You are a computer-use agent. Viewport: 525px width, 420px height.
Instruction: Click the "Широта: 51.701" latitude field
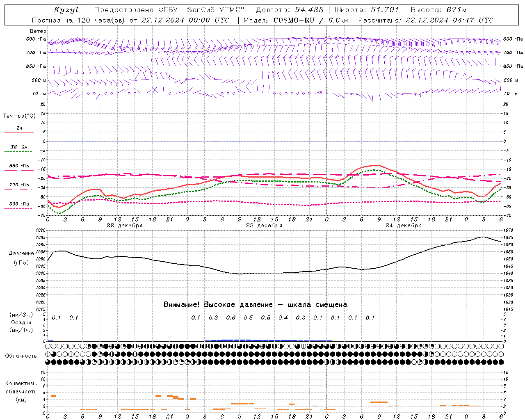[x=367, y=10]
